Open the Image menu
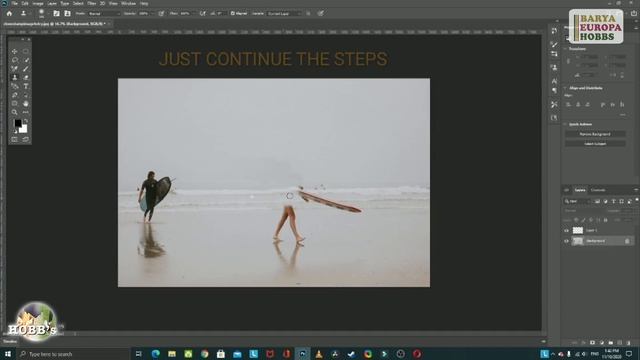This screenshot has width=640, height=360. point(38,3)
